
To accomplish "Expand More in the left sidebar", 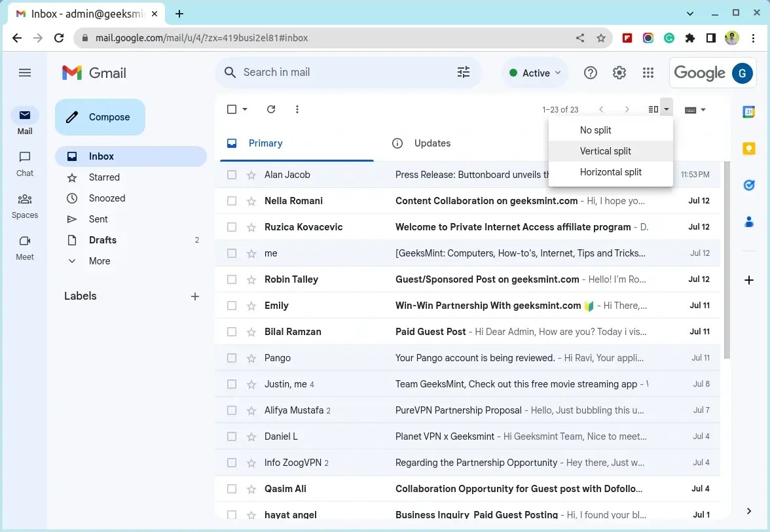I will point(98,260).
